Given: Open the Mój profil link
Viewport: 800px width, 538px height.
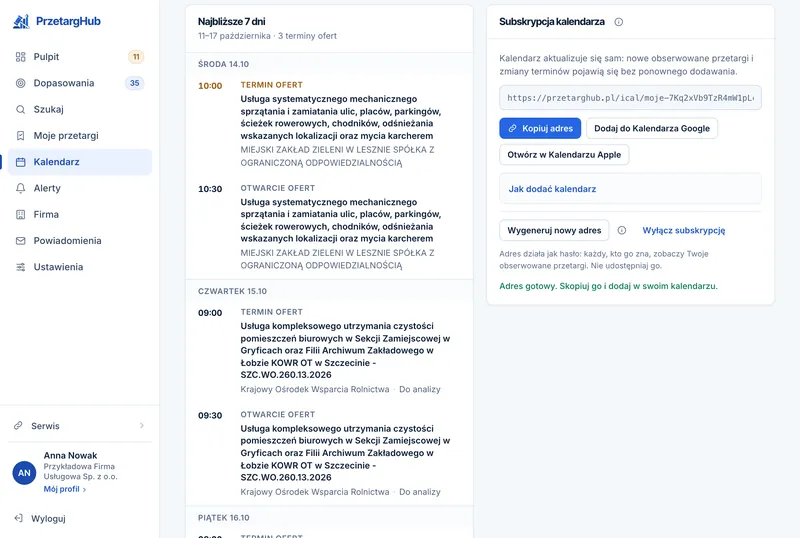Looking at the screenshot, I should pyautogui.click(x=64, y=489).
